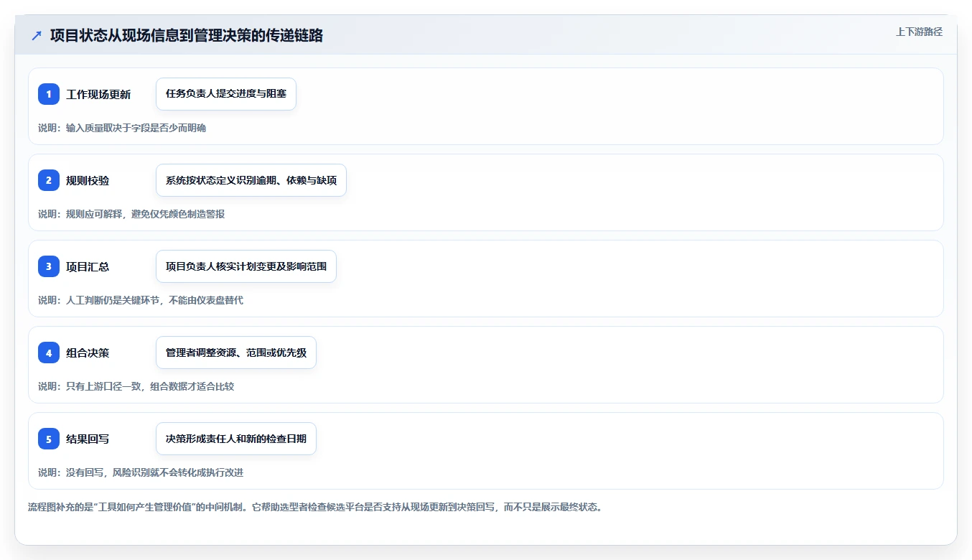This screenshot has width=972, height=560.
Task: Click the step 4 number badge
Action: click(x=49, y=353)
